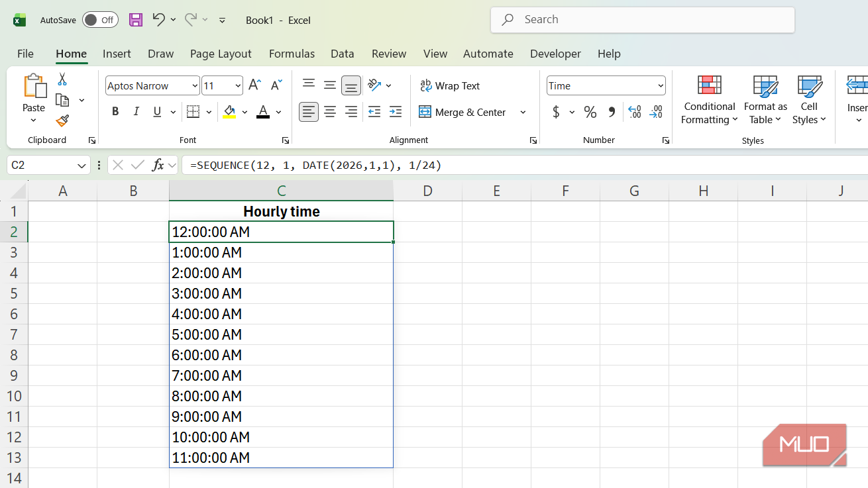Viewport: 868px width, 488px height.
Task: Apply the font color A swatch
Action: 263,112
